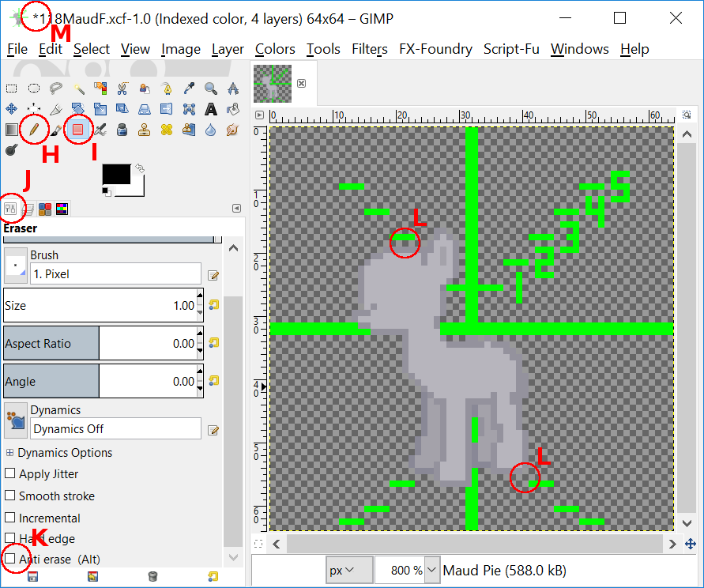Select the Pencil tool

(34, 130)
